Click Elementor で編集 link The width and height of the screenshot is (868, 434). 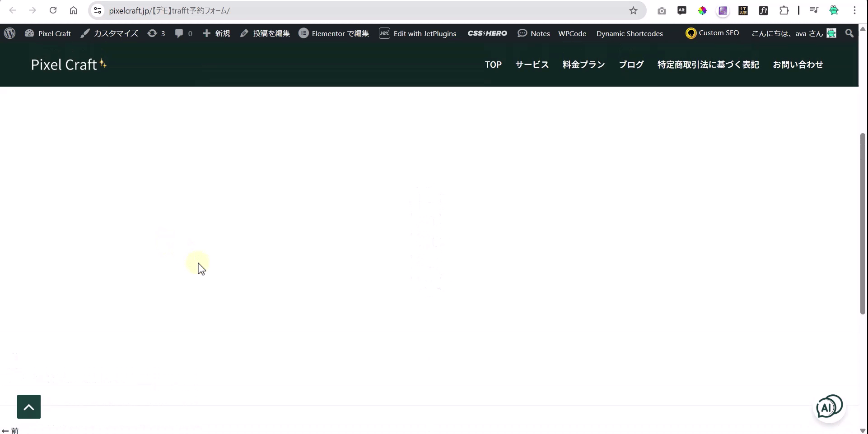point(334,33)
